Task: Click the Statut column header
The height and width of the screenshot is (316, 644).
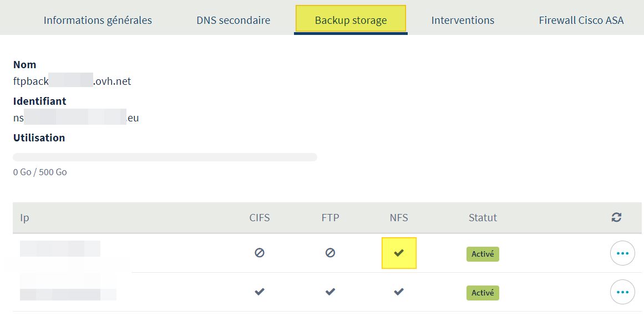Action: coord(483,218)
